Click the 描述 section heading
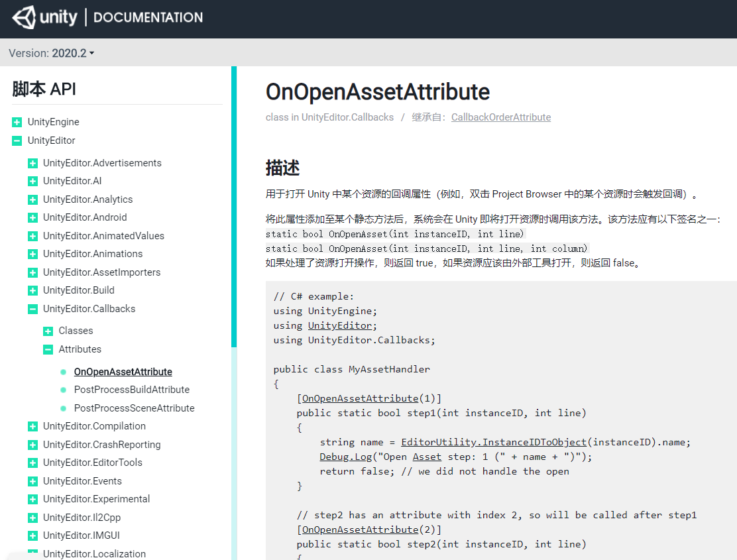This screenshot has width=737, height=560. pos(282,168)
